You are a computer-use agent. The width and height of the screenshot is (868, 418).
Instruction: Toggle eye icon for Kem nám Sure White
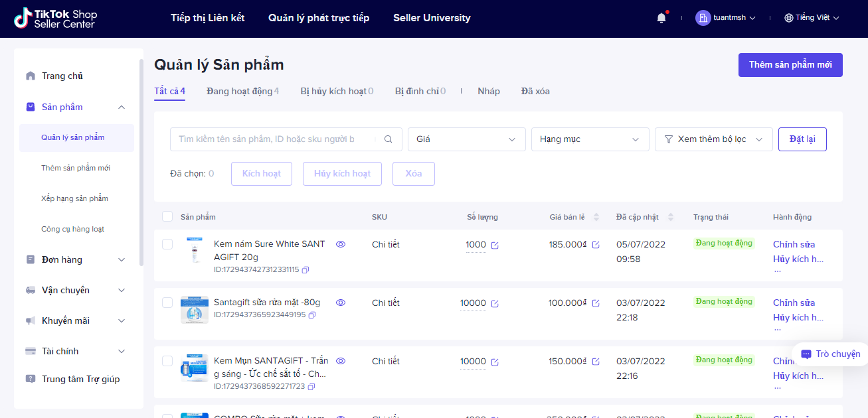point(341,244)
